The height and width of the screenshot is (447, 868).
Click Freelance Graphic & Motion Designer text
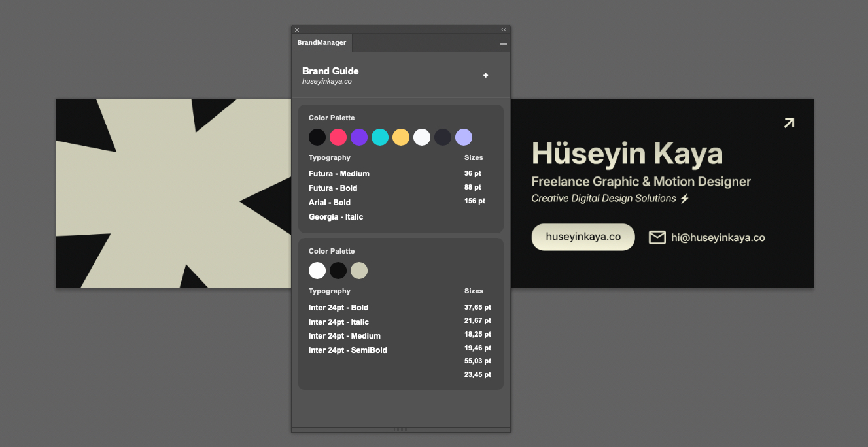641,182
